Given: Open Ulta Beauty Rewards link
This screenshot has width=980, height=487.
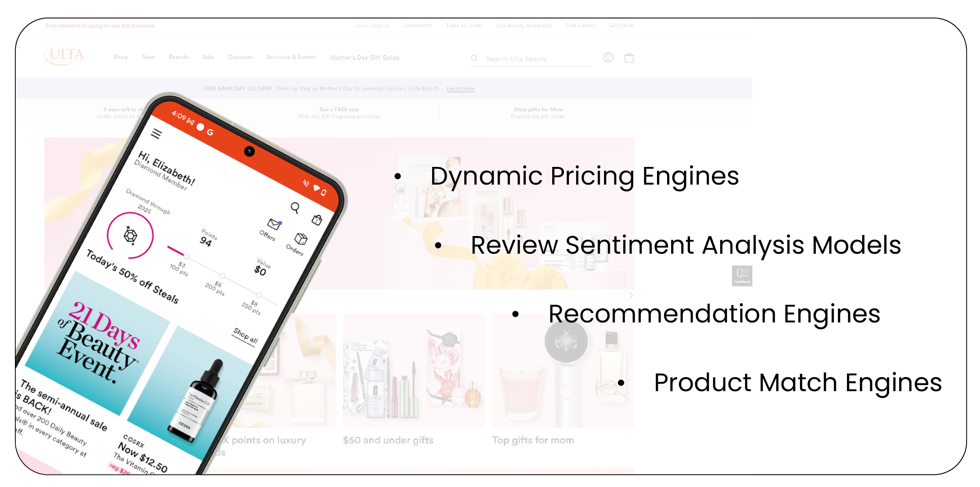Looking at the screenshot, I should [x=524, y=26].
